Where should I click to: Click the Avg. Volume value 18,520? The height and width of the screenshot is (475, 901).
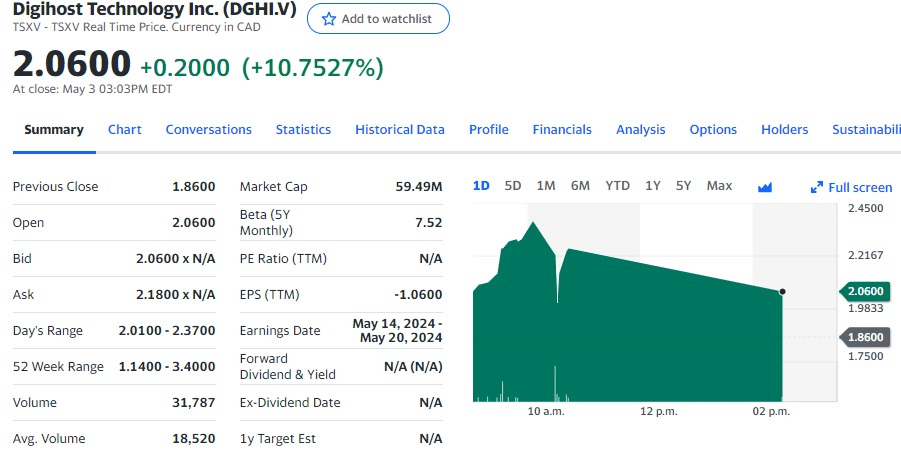194,439
